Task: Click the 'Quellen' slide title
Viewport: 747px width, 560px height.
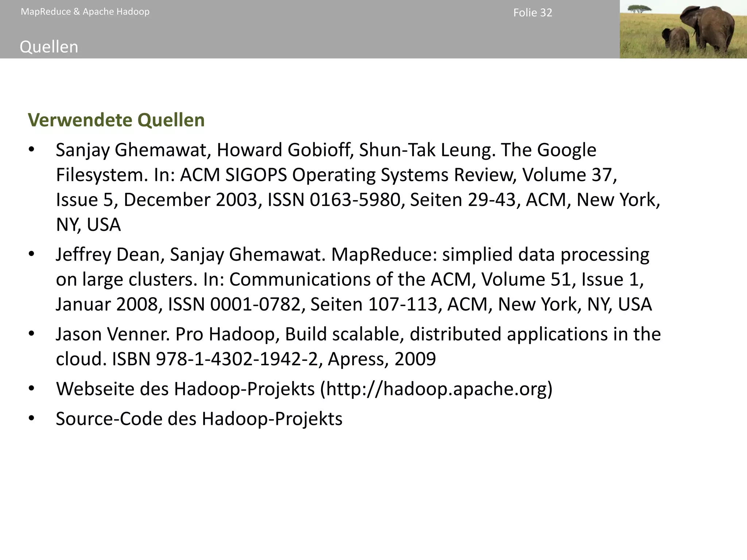Action: (x=49, y=47)
